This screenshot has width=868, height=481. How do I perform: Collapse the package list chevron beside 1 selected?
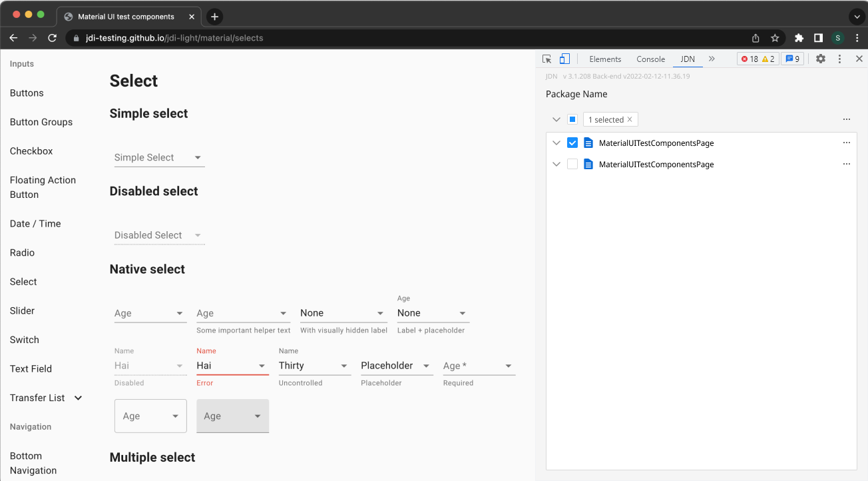click(556, 119)
